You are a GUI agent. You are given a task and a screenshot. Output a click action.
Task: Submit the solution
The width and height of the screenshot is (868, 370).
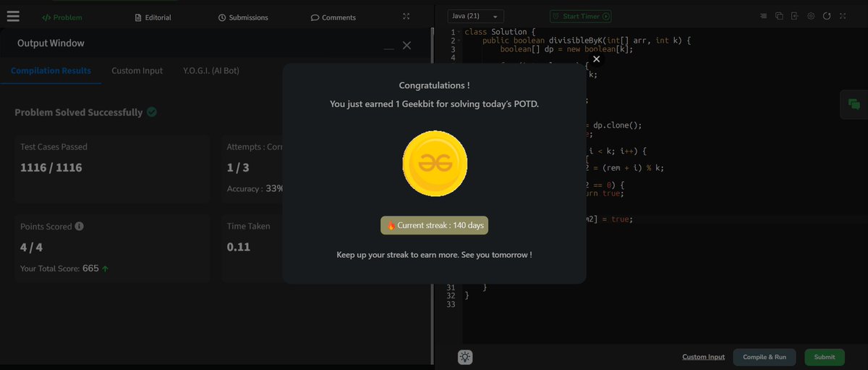click(x=825, y=357)
